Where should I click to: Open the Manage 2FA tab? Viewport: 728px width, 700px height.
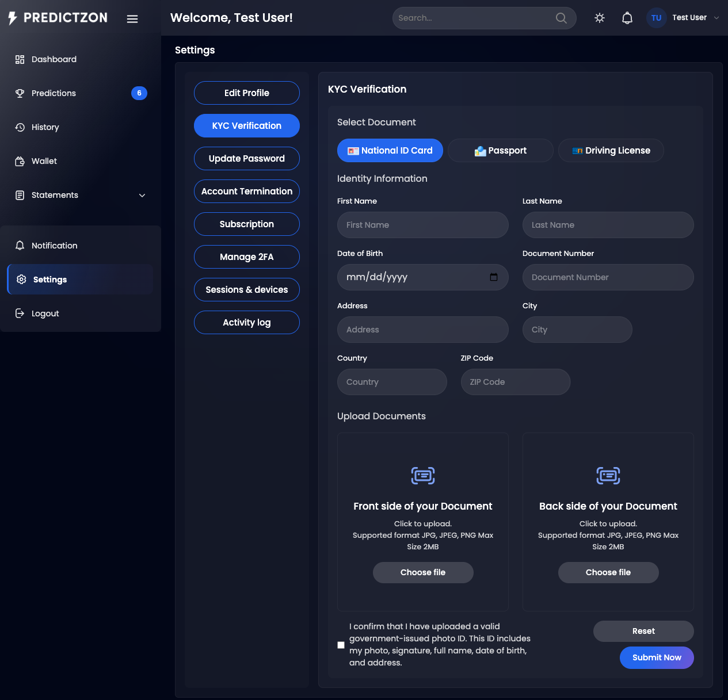[x=247, y=257]
